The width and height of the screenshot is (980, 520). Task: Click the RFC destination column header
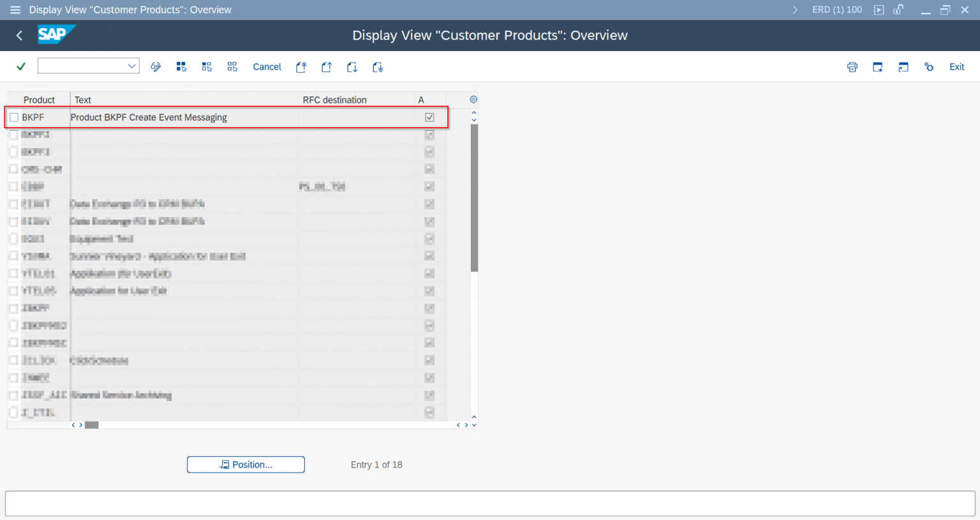click(334, 100)
